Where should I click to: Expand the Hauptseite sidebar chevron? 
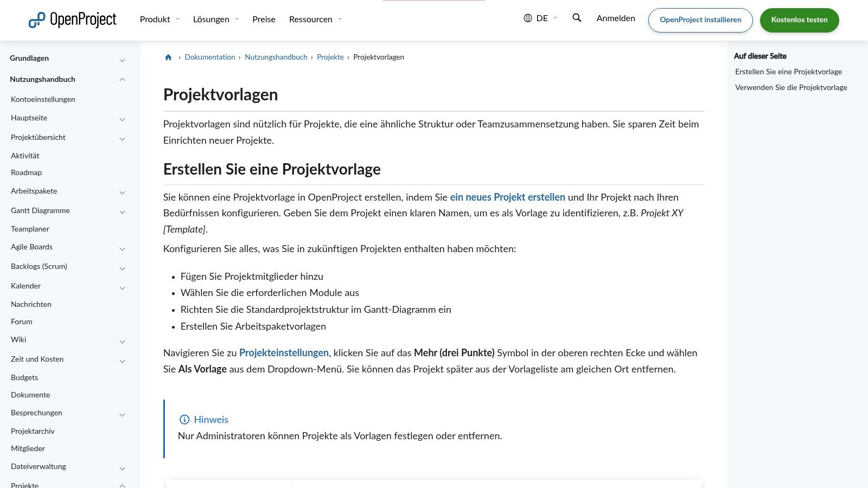point(122,119)
